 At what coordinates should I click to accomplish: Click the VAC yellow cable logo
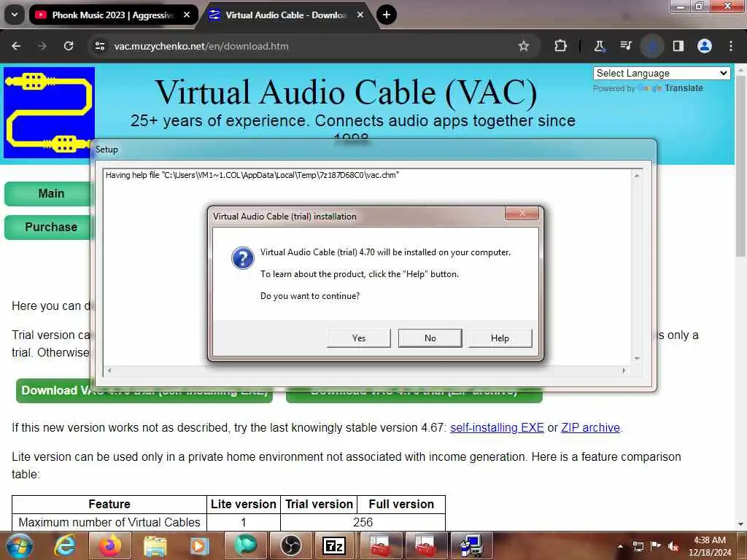pyautogui.click(x=49, y=112)
